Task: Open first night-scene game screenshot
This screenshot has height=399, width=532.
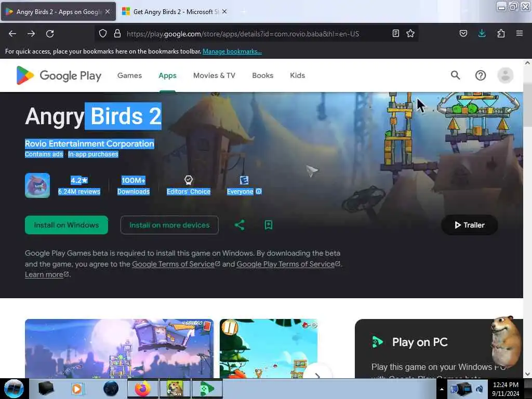Action: tap(119, 349)
